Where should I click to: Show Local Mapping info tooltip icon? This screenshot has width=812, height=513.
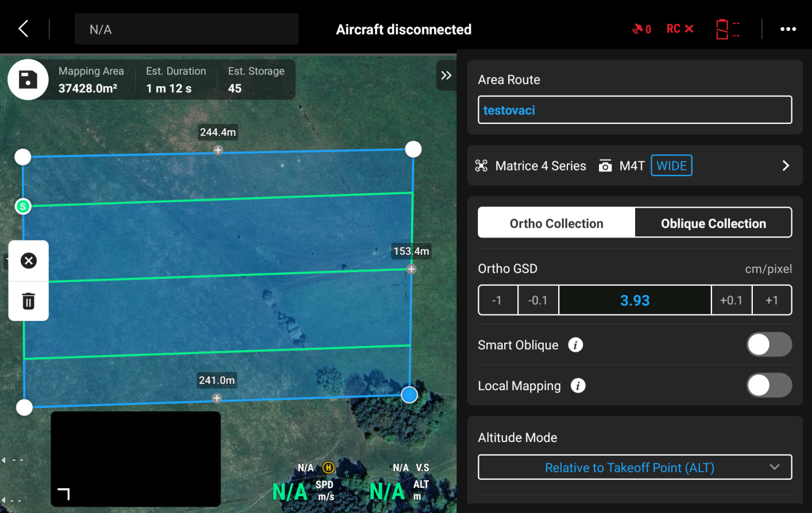pyautogui.click(x=578, y=386)
